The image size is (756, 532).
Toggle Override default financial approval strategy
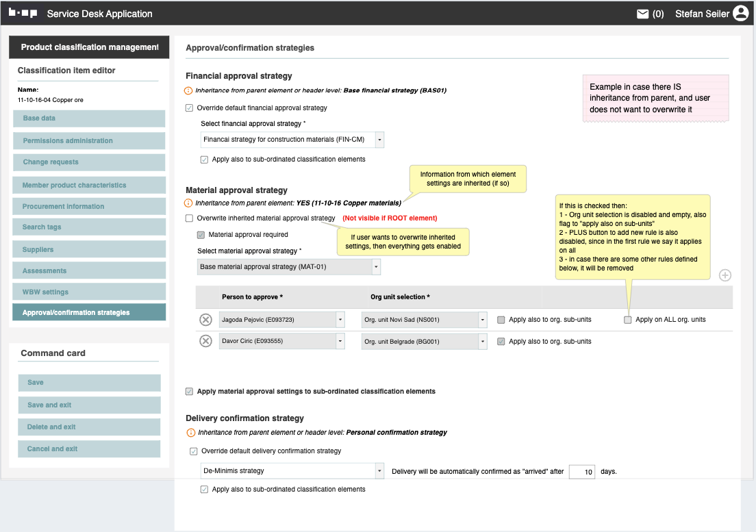pos(190,108)
